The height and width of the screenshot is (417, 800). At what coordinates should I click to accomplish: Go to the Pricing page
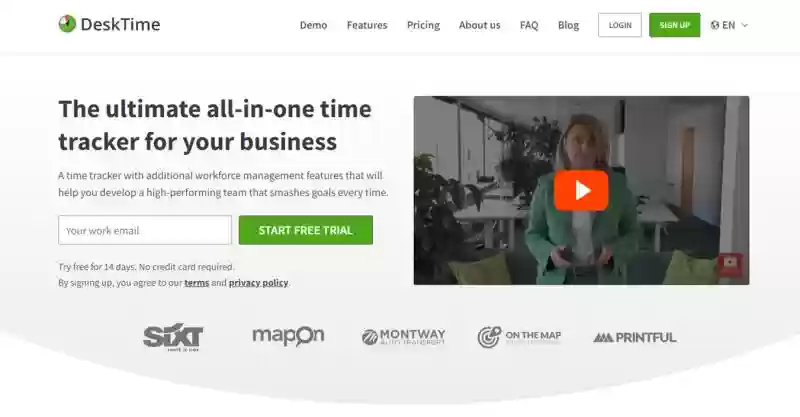pyautogui.click(x=423, y=25)
